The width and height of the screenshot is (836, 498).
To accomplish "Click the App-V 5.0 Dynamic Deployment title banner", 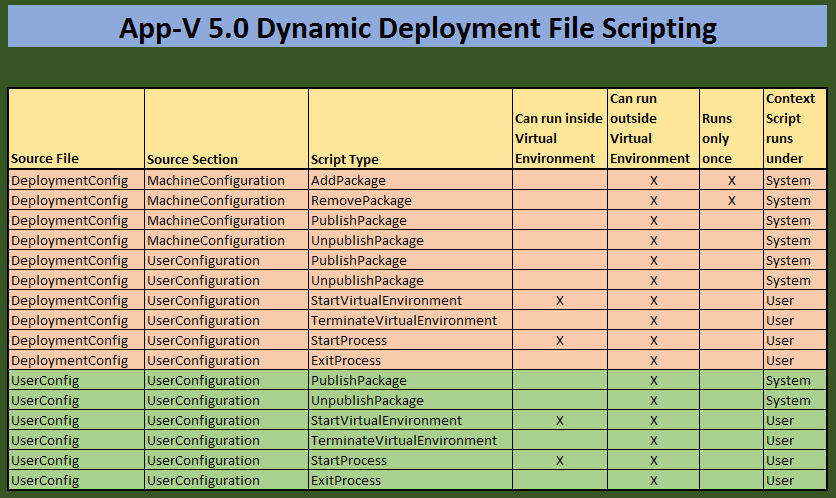I will tap(417, 28).
